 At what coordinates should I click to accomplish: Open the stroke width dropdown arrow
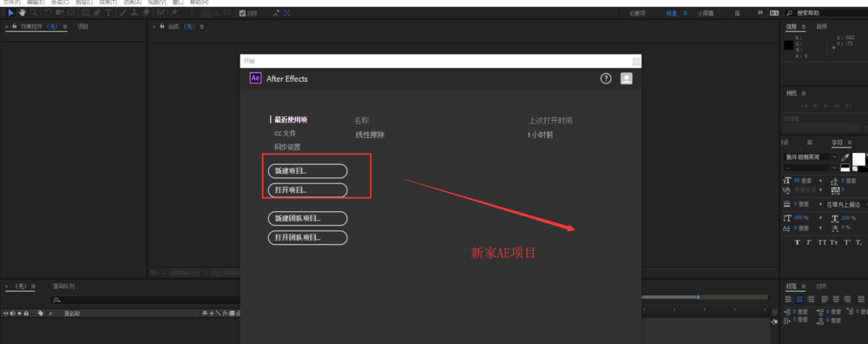820,204
